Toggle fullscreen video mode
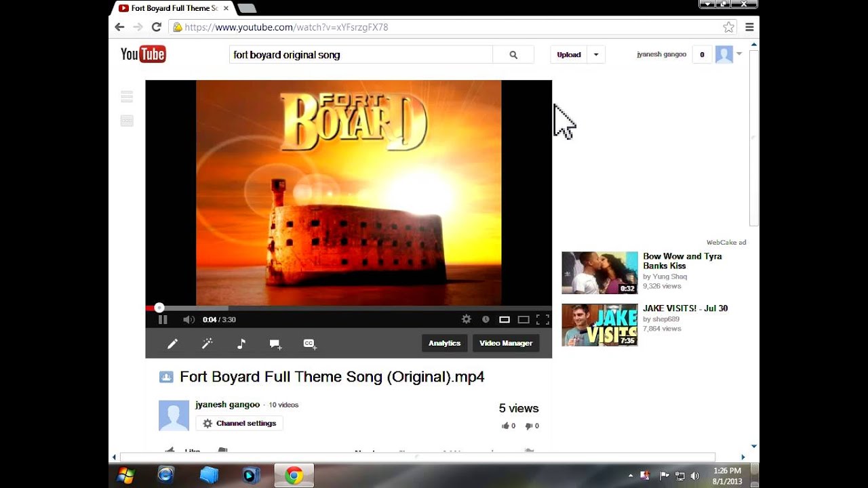868x488 pixels. click(542, 320)
